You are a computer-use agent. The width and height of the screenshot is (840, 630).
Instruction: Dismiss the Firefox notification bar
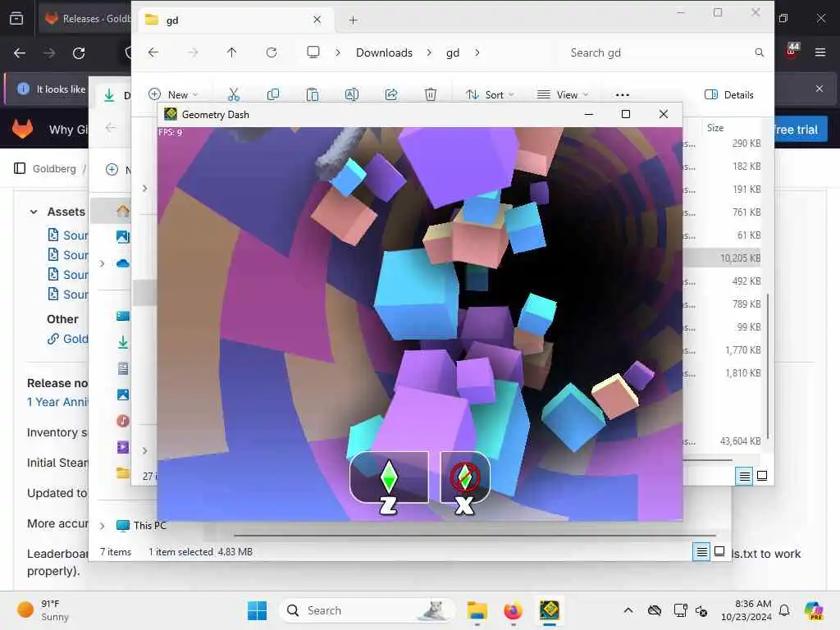[x=819, y=89]
